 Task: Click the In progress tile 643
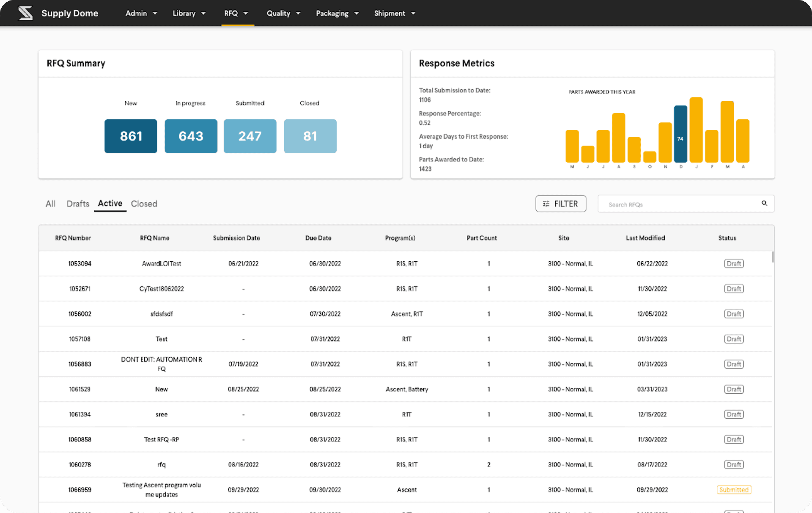coord(191,136)
